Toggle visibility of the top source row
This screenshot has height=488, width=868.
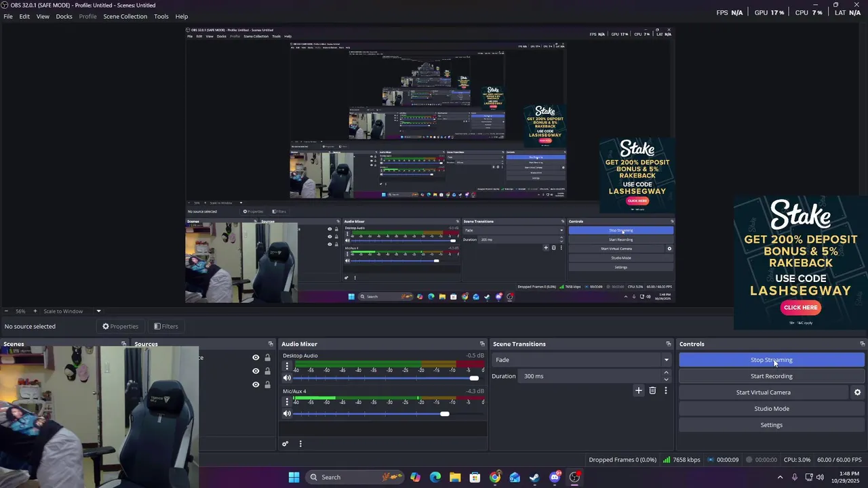click(256, 358)
